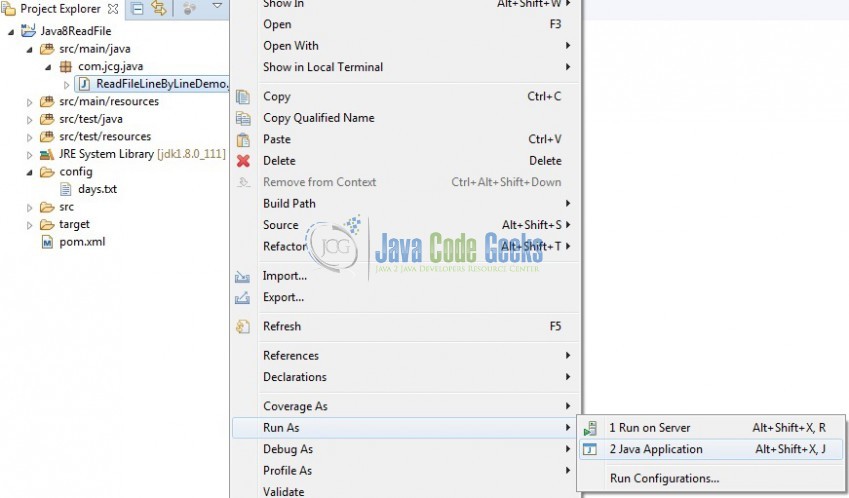Click the Collapse All icon in Project Explorer

click(x=138, y=9)
